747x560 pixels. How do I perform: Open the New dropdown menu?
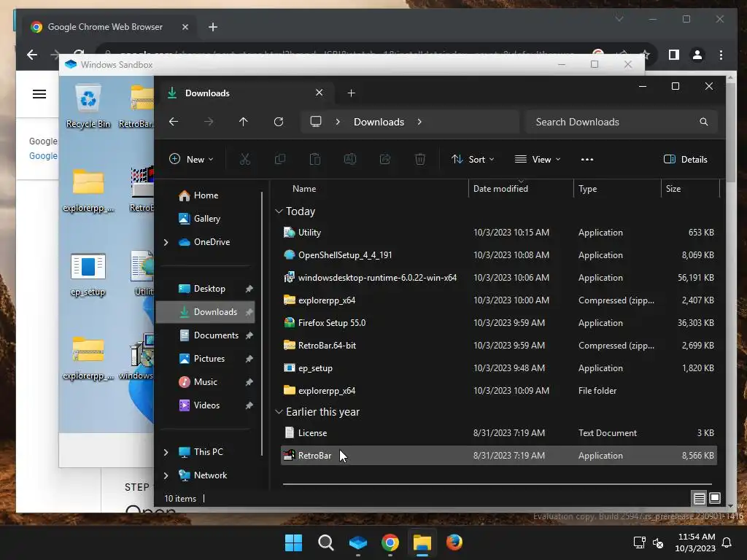(x=192, y=160)
